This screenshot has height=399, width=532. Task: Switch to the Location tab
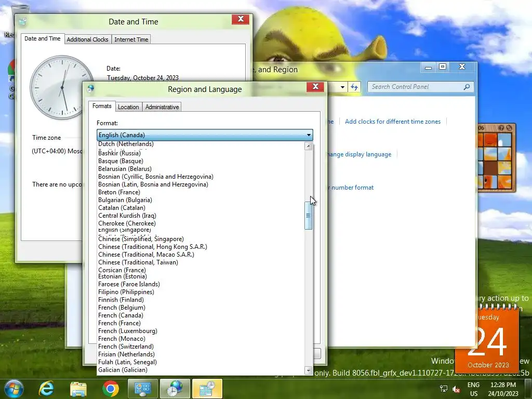click(128, 107)
